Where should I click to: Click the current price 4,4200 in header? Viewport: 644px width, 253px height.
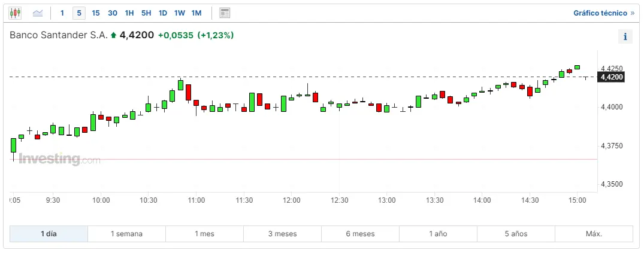point(137,35)
